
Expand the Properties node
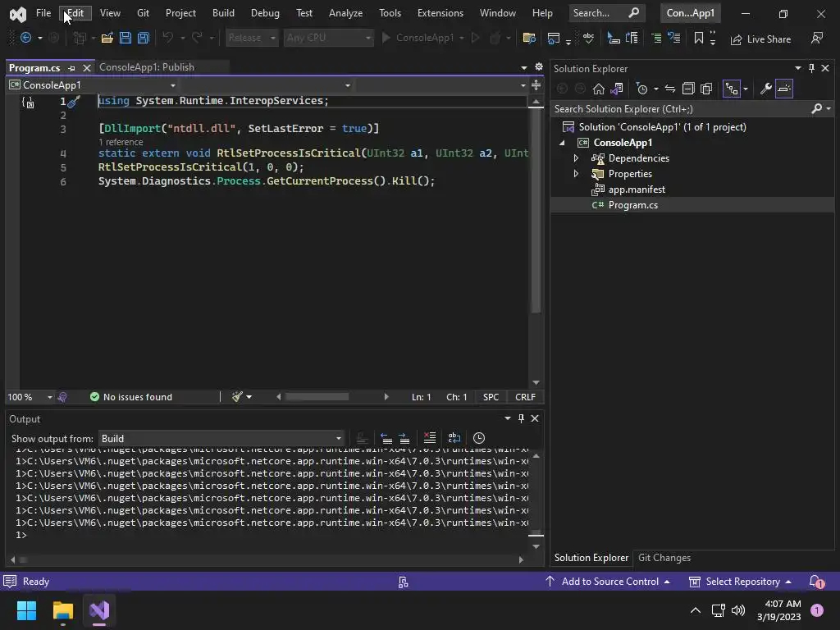[x=576, y=174]
